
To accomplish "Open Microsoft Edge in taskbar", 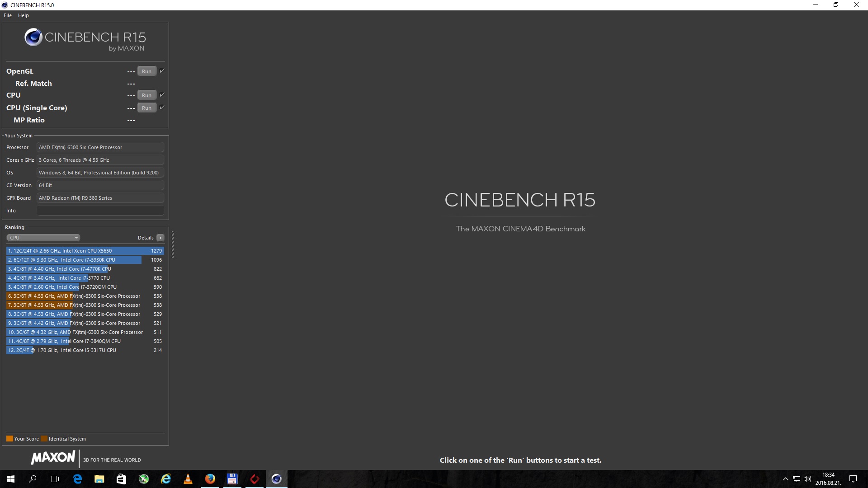I will [x=77, y=479].
